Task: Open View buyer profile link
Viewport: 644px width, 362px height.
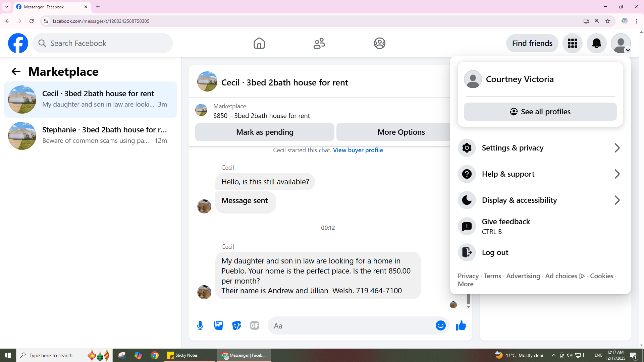Action: (358, 150)
